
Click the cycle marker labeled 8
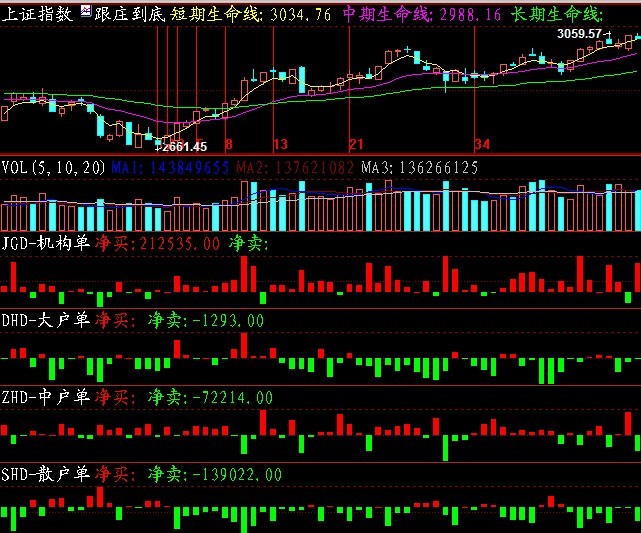[228, 145]
